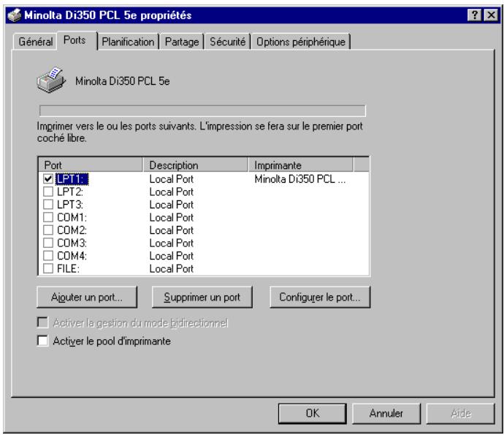Viewport: 504px width, 435px height.
Task: Select the 'COM3:' port name
Action: (x=72, y=243)
